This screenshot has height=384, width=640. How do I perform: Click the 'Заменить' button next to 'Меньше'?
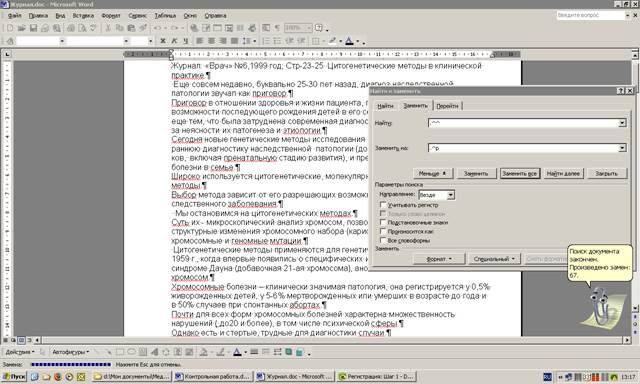[x=476, y=173]
